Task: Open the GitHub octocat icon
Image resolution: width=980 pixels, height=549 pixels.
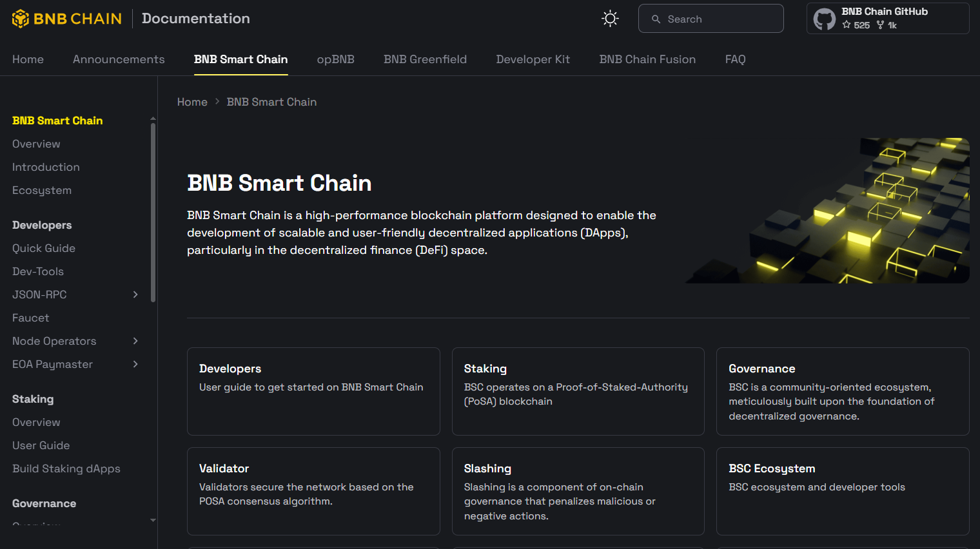Action: (x=824, y=19)
